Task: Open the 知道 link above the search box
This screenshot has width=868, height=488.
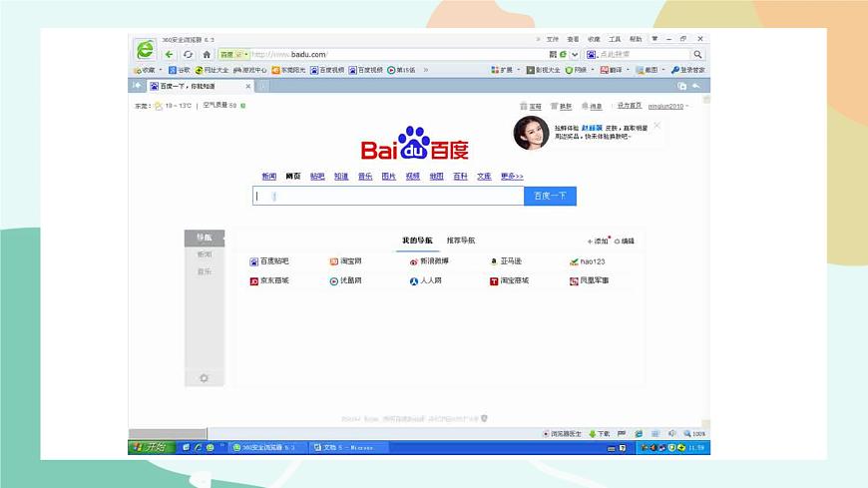Action: (341, 177)
